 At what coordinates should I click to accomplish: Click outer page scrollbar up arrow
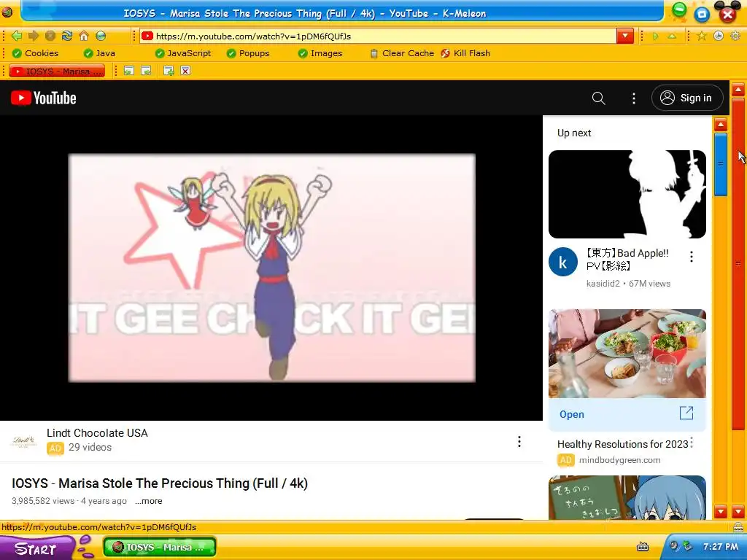click(x=738, y=90)
